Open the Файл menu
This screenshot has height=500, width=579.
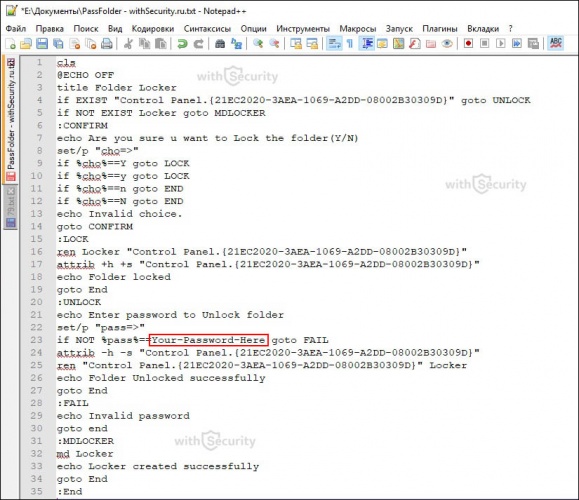[x=16, y=28]
